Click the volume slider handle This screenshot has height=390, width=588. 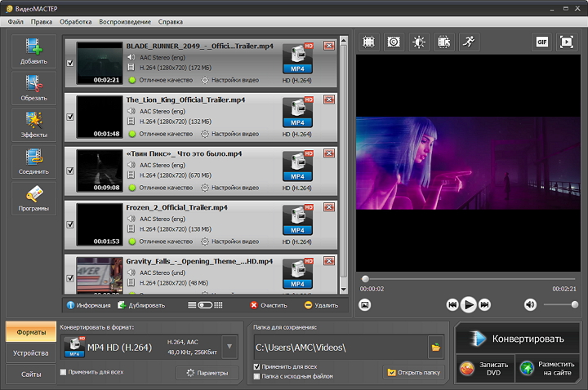(574, 304)
